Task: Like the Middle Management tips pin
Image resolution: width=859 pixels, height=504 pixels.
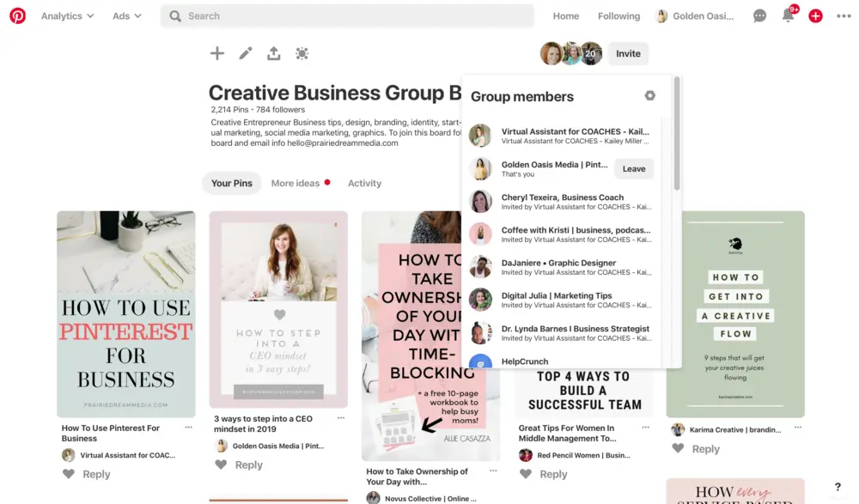Action: [526, 474]
